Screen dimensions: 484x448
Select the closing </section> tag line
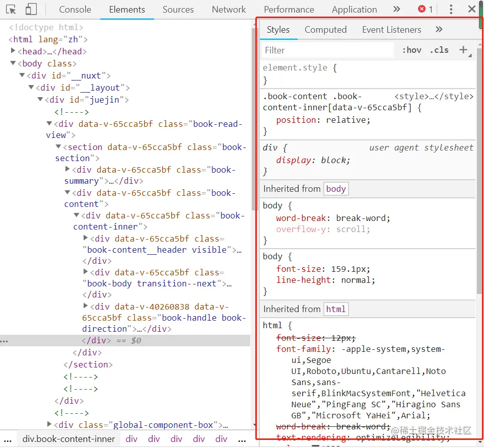click(88, 365)
